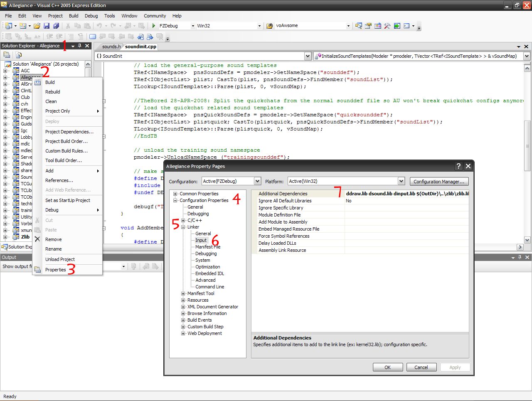Click the Configuration Manager button
The height and width of the screenshot is (401, 532).
(439, 182)
